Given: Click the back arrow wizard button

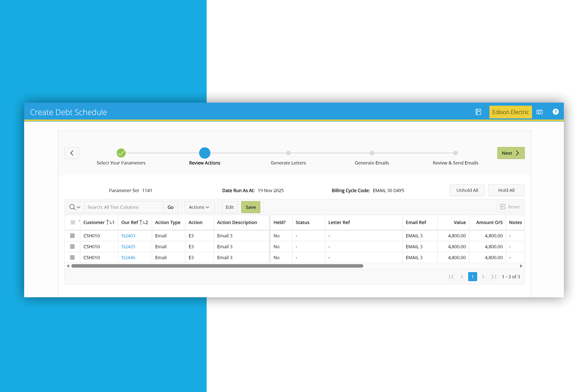Looking at the screenshot, I should [x=72, y=153].
